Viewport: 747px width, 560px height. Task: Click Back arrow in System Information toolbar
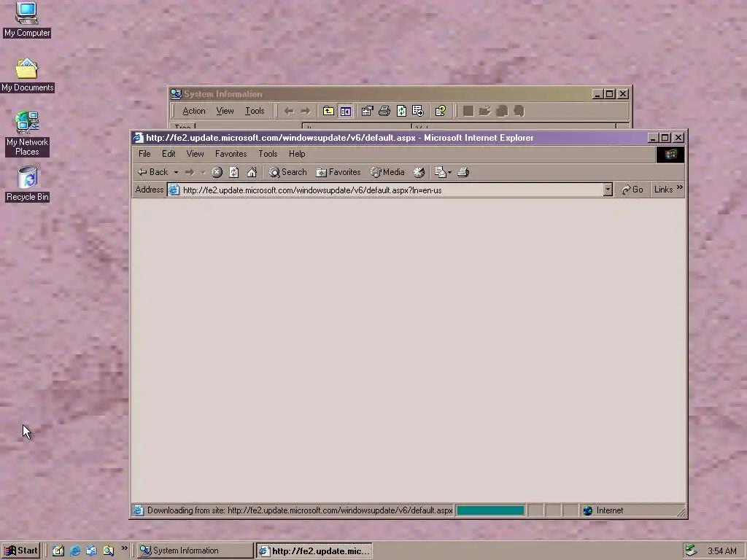tap(289, 111)
